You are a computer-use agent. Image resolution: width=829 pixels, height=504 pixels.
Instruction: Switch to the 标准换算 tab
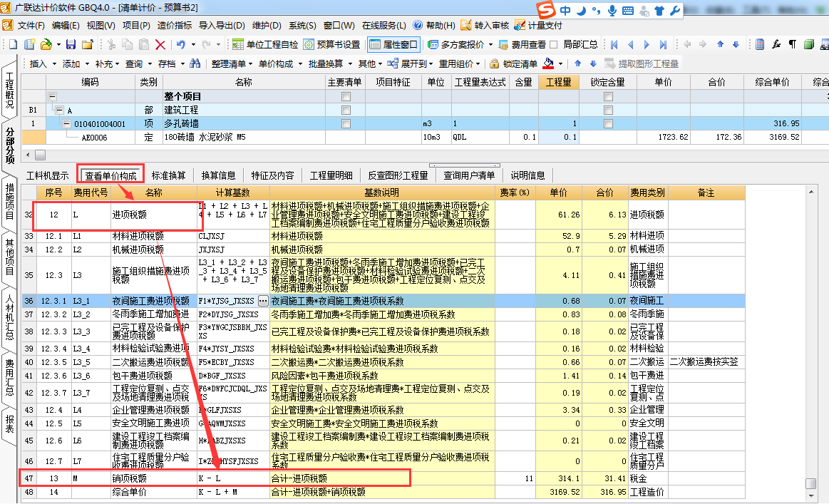tap(169, 175)
